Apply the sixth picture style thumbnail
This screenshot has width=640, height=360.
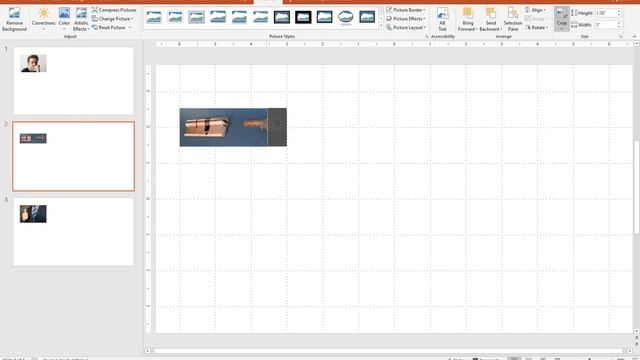[x=260, y=17]
